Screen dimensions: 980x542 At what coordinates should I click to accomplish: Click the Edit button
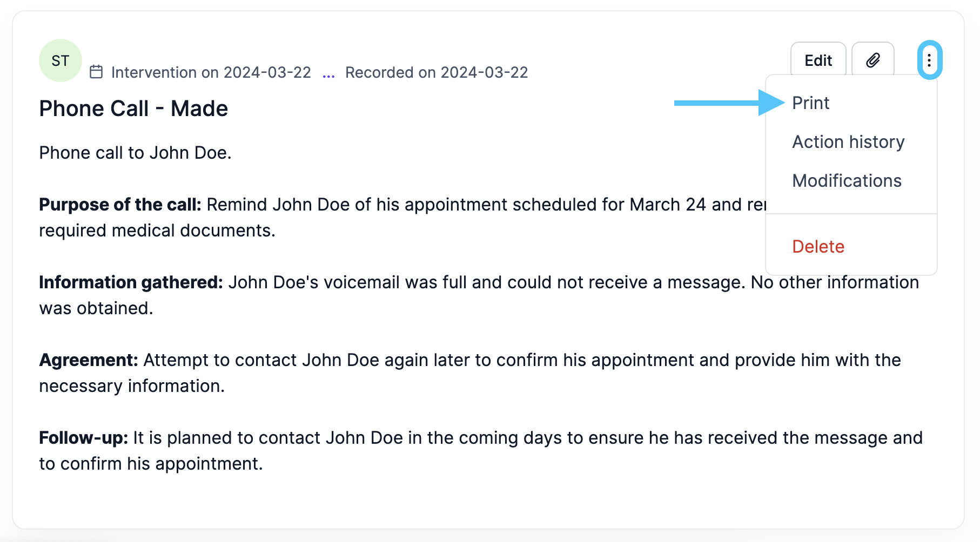[x=818, y=60]
